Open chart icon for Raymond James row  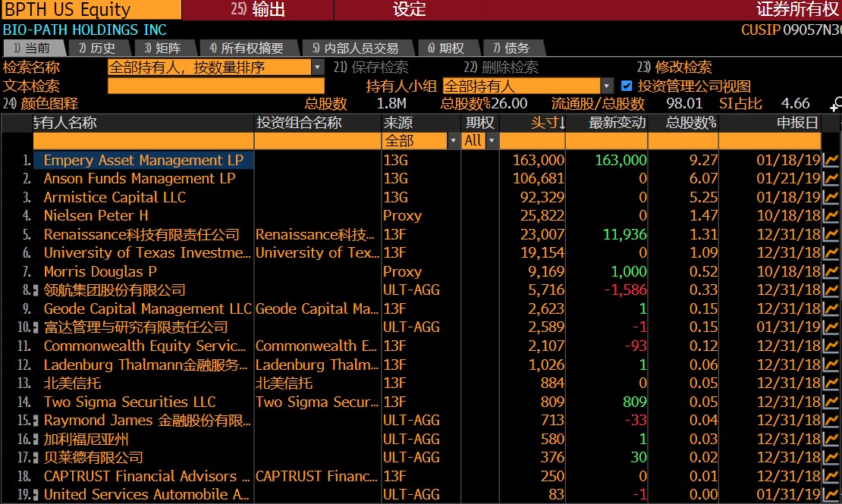831,421
